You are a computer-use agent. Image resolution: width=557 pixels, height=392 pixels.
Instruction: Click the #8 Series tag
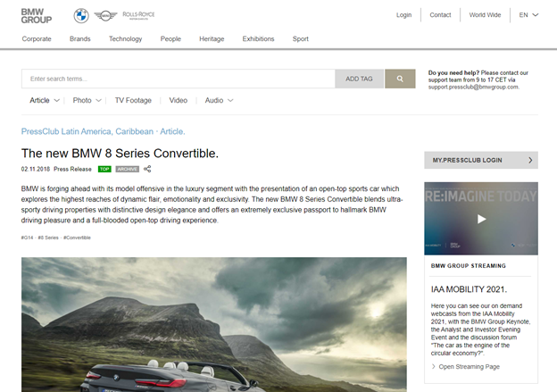(48, 238)
